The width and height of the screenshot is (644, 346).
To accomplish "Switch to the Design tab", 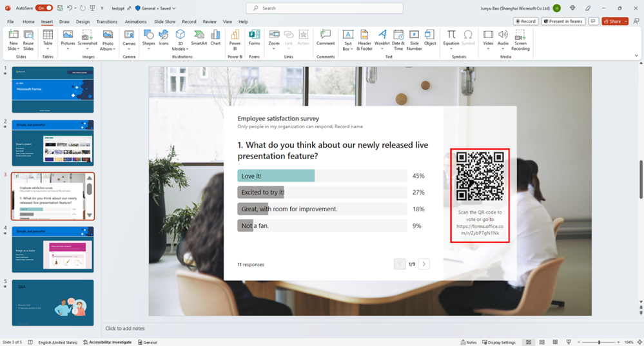I will pyautogui.click(x=83, y=22).
